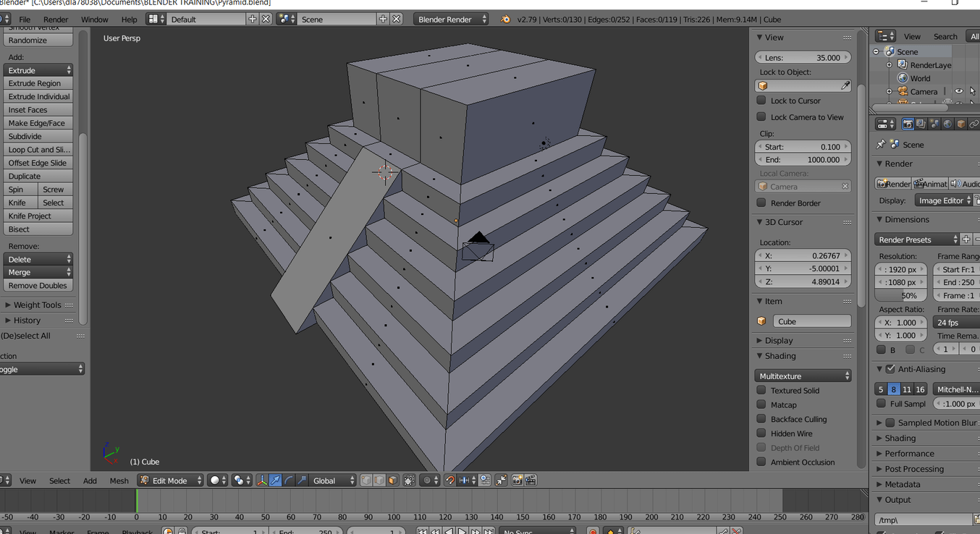
Task: Click the OpenGL render image camera icon
Action: pos(518,480)
